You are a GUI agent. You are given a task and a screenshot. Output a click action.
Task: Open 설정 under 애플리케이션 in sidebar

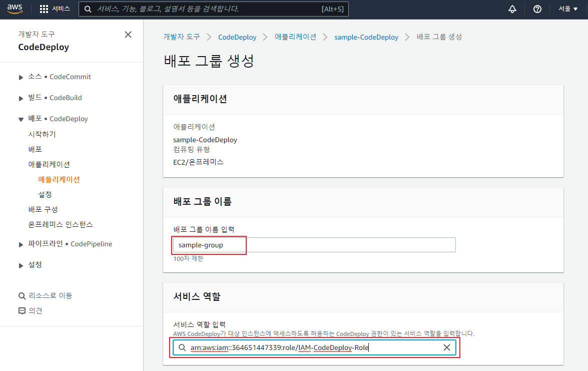point(45,194)
